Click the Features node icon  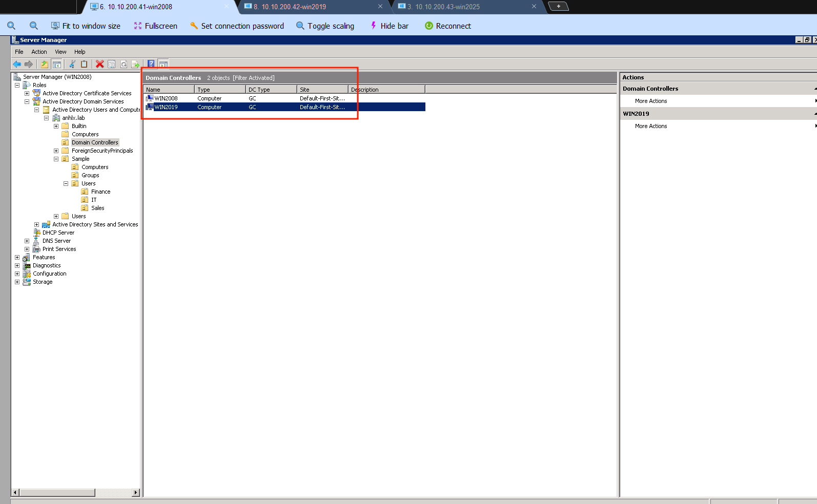point(27,257)
